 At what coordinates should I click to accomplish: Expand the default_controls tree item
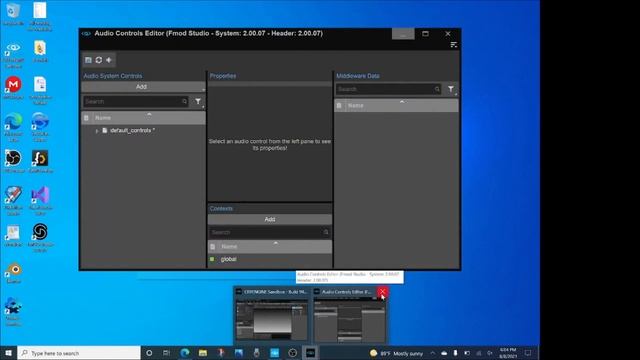pos(97,131)
